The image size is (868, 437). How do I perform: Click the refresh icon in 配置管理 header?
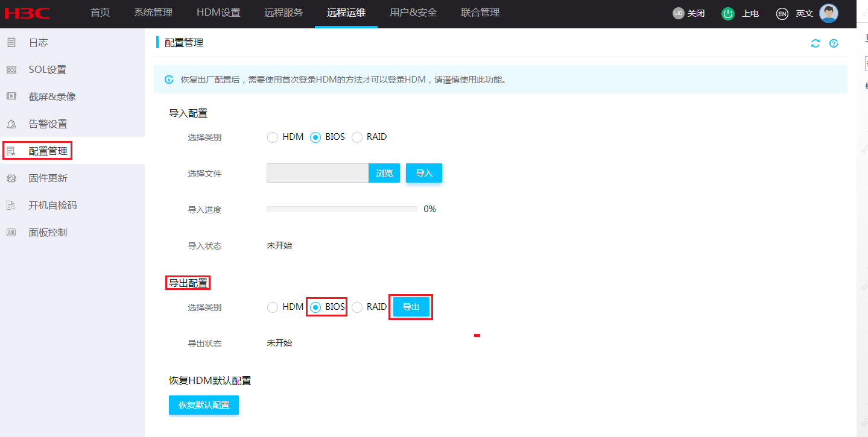[816, 43]
